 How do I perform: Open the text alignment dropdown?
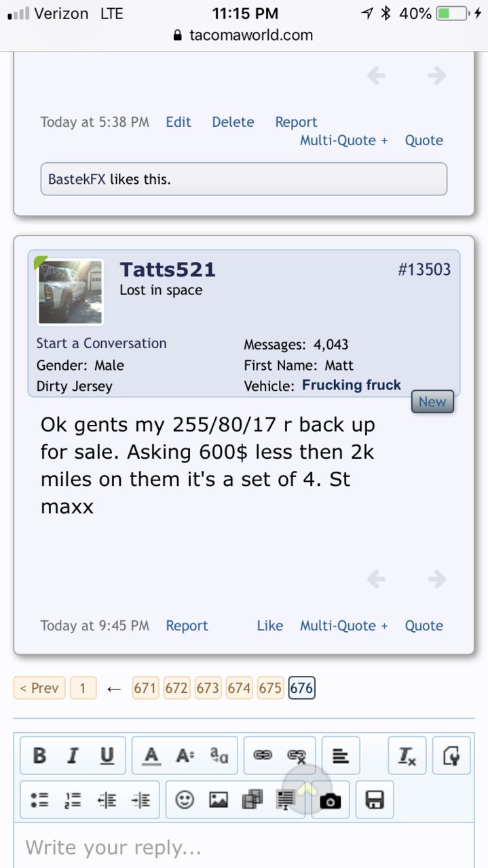pos(341,755)
